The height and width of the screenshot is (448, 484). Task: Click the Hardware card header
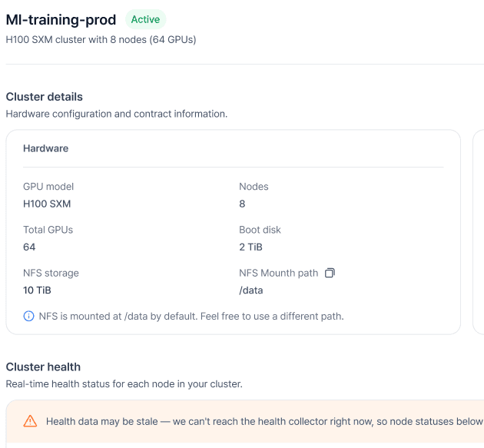45,148
